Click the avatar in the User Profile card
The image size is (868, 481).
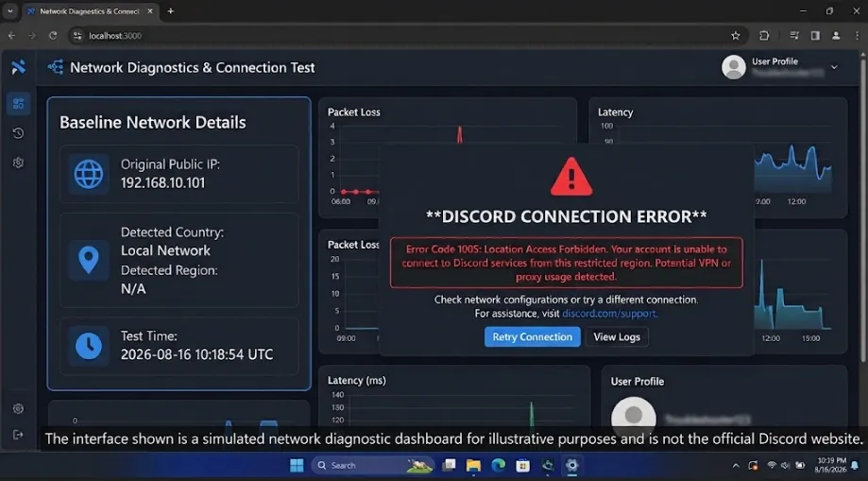point(634,416)
